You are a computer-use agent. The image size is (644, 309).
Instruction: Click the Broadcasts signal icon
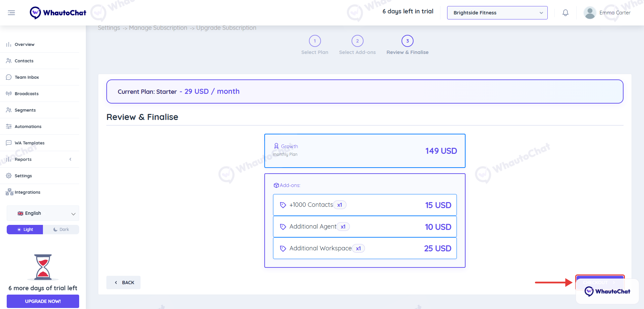pyautogui.click(x=9, y=94)
